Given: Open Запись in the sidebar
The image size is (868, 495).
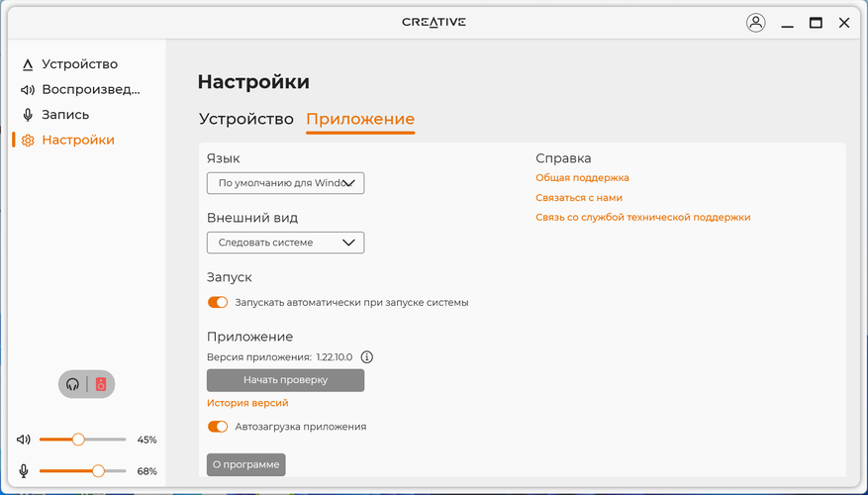Looking at the screenshot, I should click(x=65, y=115).
